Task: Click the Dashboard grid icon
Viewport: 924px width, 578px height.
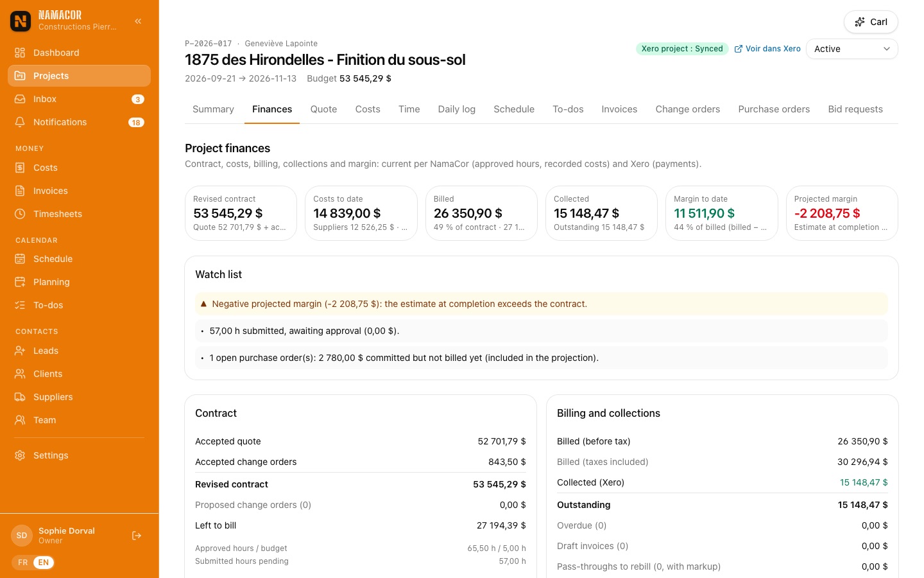Action: (x=20, y=53)
